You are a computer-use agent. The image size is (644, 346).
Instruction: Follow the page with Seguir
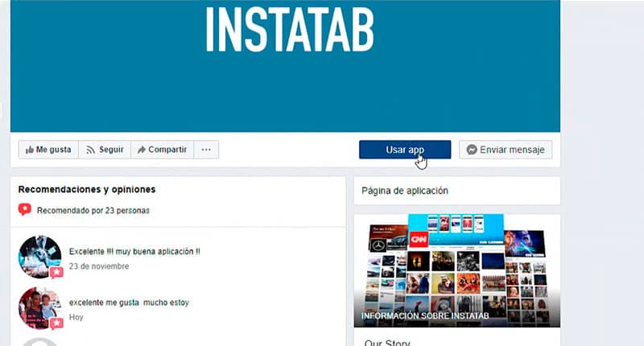(105, 150)
